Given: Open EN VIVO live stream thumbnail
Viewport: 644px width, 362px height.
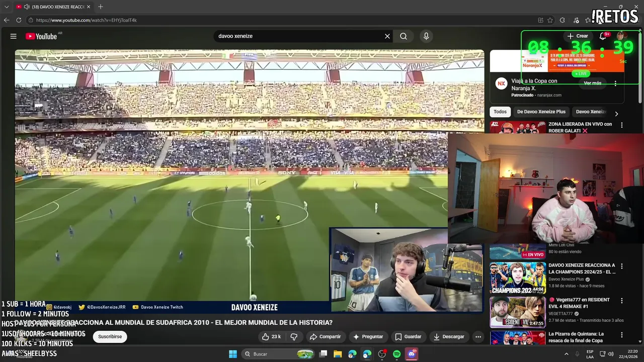Looking at the screenshot, I should (x=518, y=251).
